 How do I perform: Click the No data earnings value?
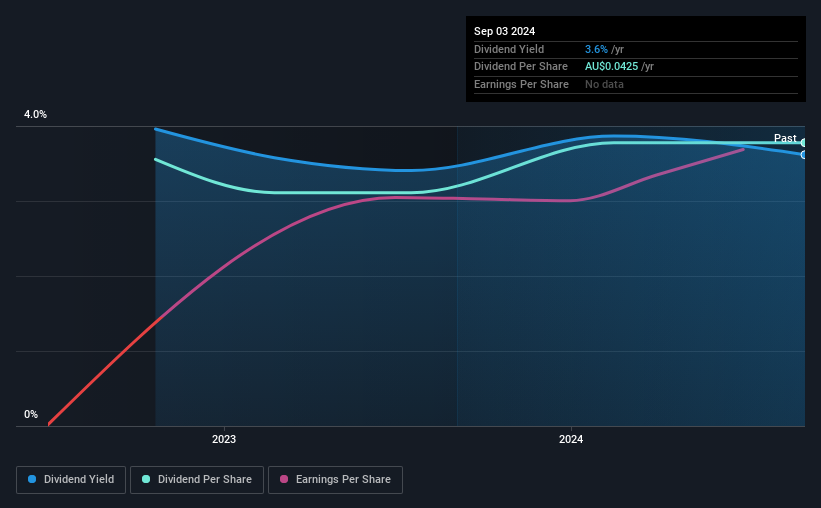tap(604, 84)
